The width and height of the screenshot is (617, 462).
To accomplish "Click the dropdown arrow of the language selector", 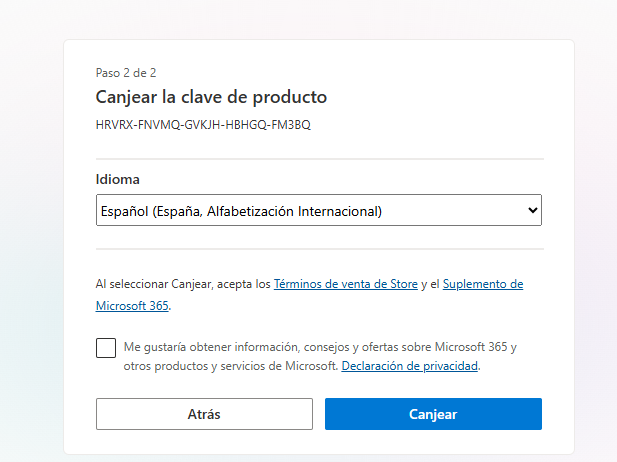I will click(x=532, y=211).
